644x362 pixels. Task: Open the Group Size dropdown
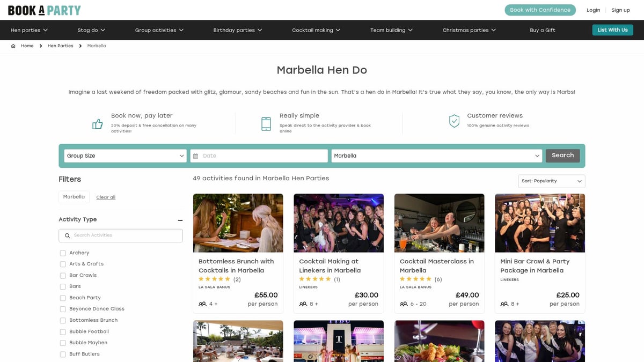125,156
